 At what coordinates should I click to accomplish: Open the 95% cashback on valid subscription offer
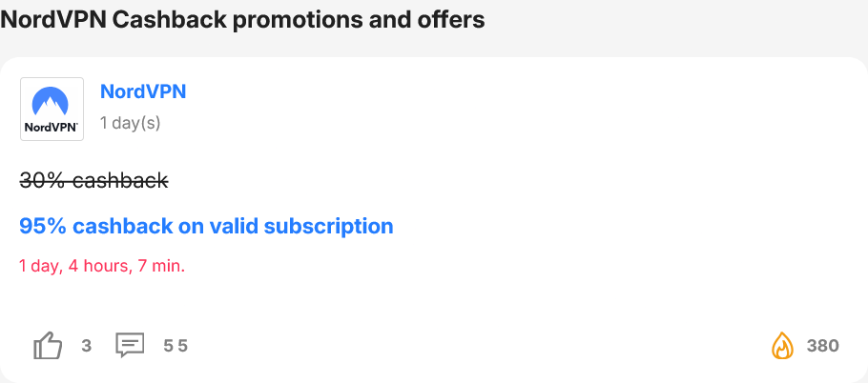click(206, 226)
